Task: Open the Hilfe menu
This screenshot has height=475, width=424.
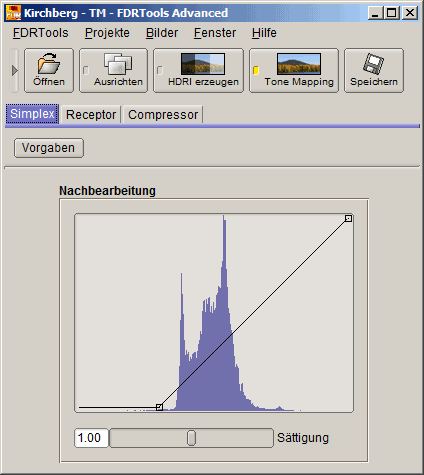Action: tap(264, 33)
